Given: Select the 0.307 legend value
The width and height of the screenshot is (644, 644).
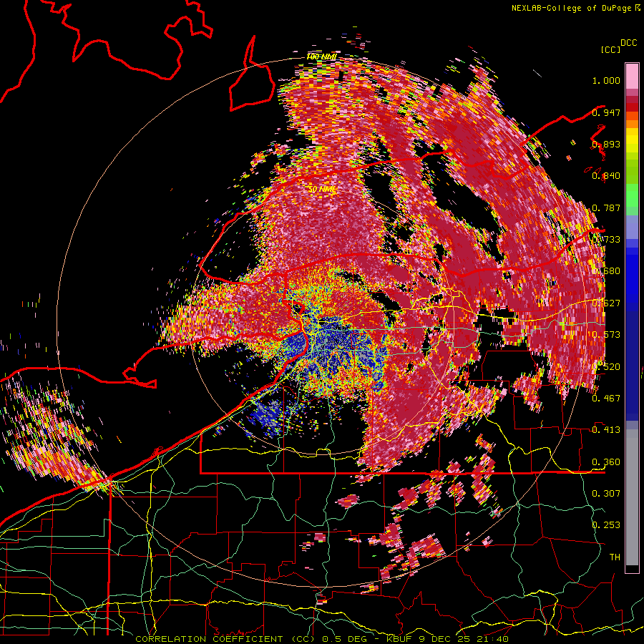Looking at the screenshot, I should (x=606, y=493).
